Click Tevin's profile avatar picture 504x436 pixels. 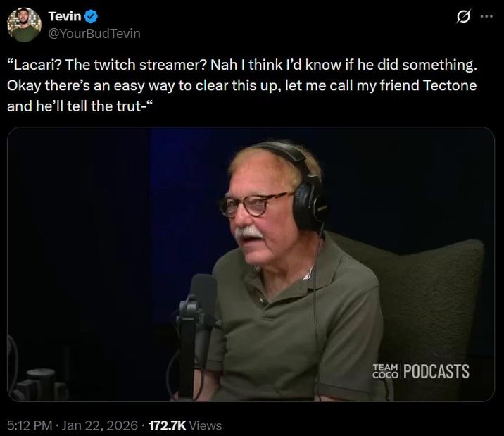coord(24,25)
